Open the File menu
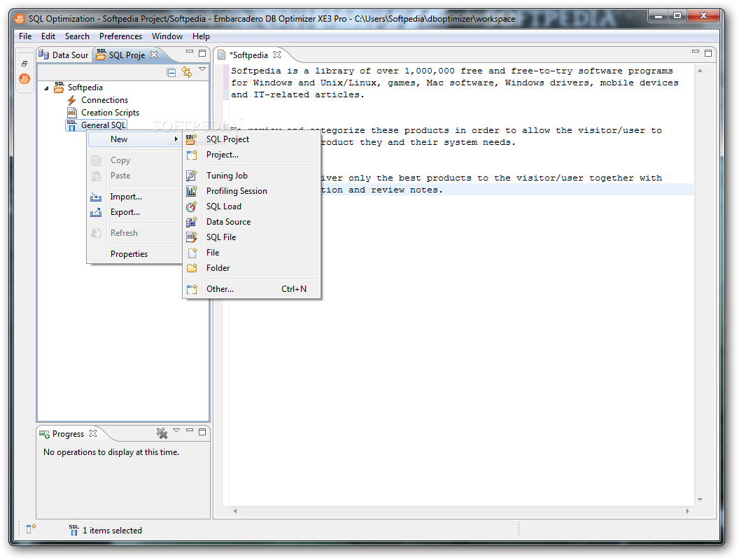Image resolution: width=739 pixels, height=560 pixels. (25, 36)
